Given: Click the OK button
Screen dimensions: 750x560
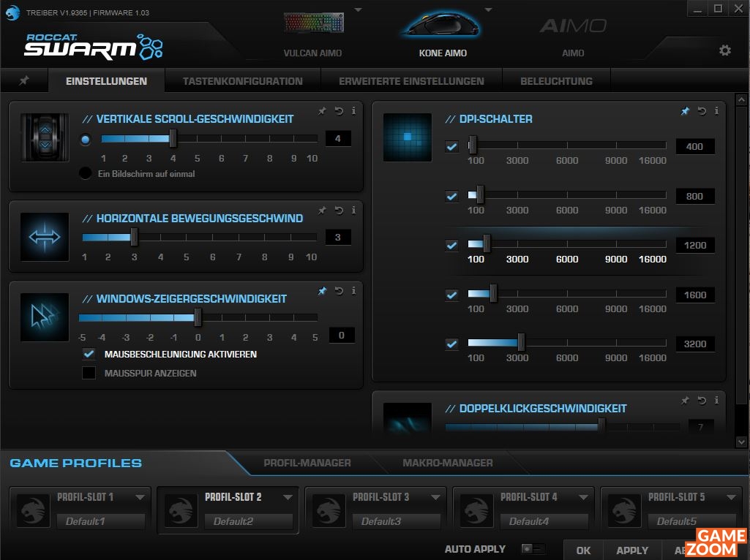Looking at the screenshot, I should coord(583,550).
